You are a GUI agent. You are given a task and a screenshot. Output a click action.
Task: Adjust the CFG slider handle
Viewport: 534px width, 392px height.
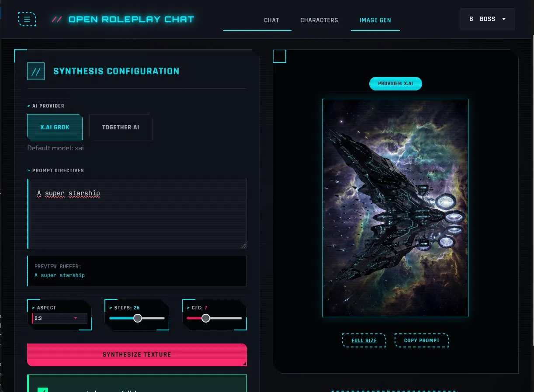pyautogui.click(x=206, y=318)
